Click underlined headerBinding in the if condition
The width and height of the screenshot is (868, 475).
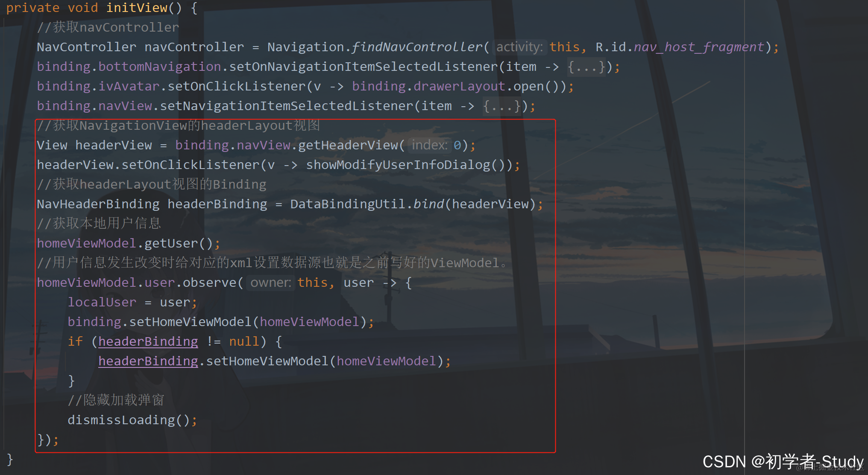click(x=148, y=342)
